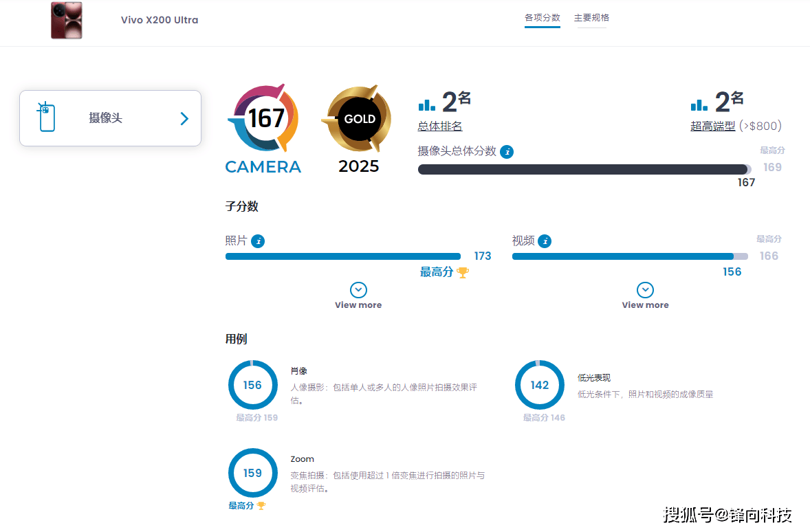This screenshot has width=810, height=532.
Task: Click the 156 肖像 score circle
Action: point(252,386)
